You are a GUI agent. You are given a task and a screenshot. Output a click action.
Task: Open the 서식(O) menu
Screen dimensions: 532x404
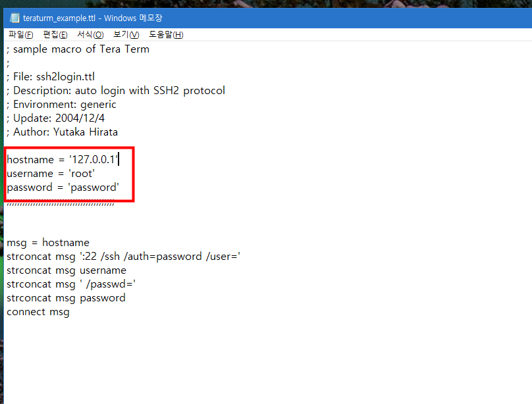point(90,35)
